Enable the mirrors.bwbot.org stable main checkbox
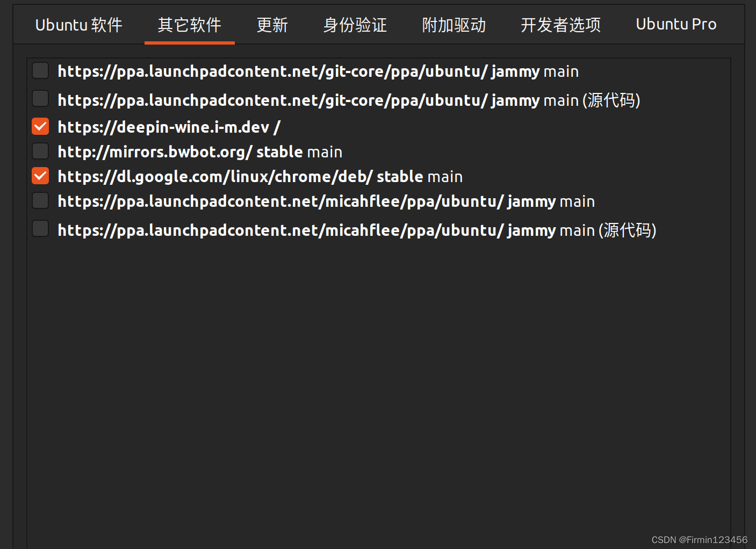The image size is (756, 549). pyautogui.click(x=40, y=151)
